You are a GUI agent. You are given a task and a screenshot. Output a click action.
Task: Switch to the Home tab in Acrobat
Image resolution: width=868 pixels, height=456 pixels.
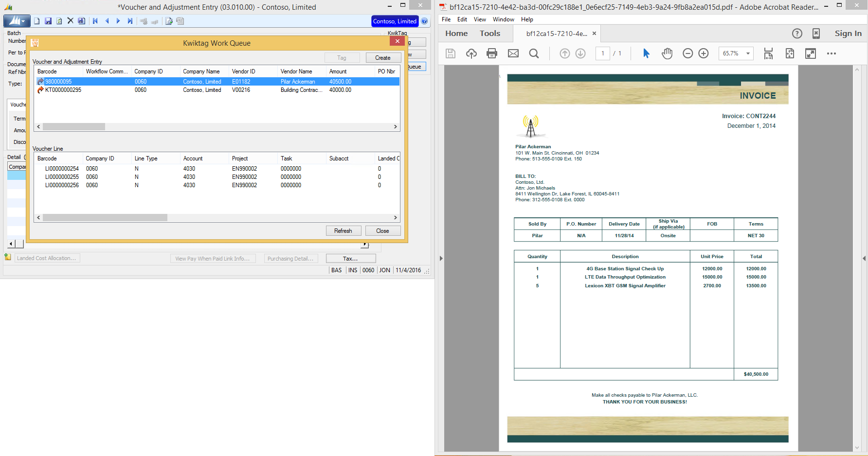tap(456, 34)
